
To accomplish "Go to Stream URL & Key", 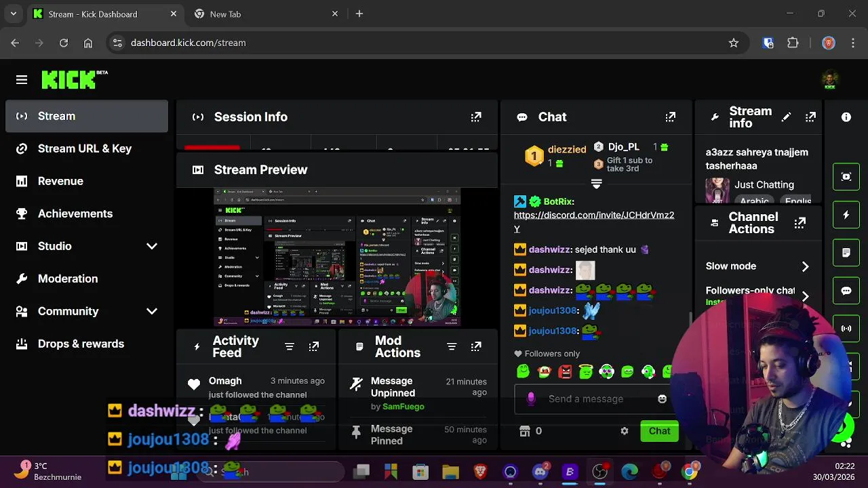I will (x=87, y=148).
